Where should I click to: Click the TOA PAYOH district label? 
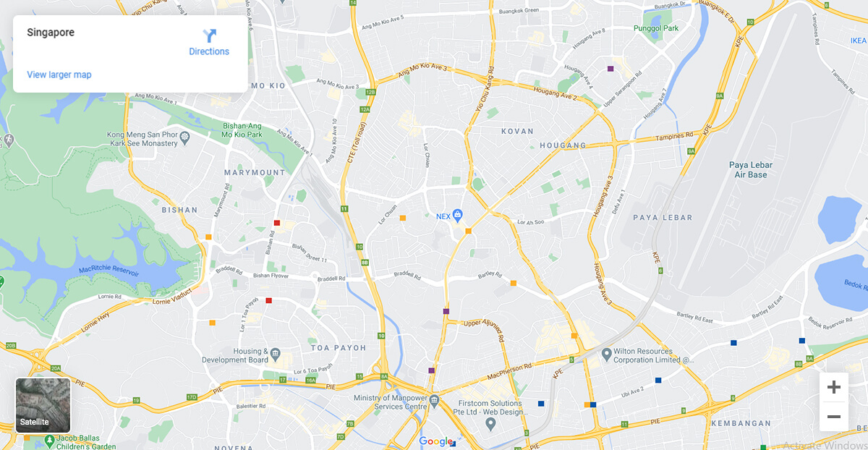339,348
